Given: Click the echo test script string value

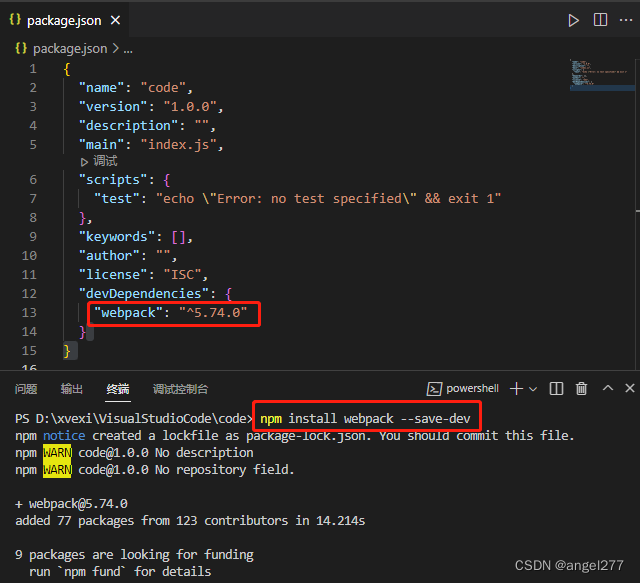Looking at the screenshot, I should (x=328, y=199).
